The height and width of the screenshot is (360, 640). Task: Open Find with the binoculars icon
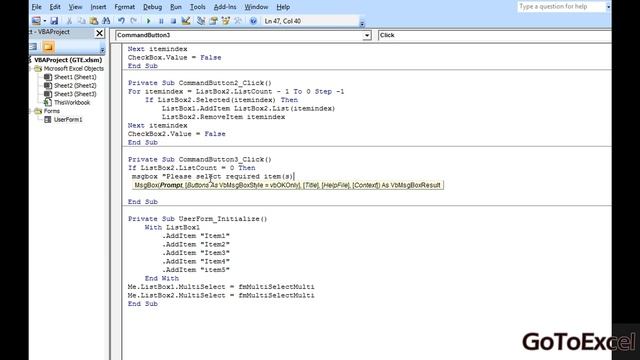[x=106, y=21]
